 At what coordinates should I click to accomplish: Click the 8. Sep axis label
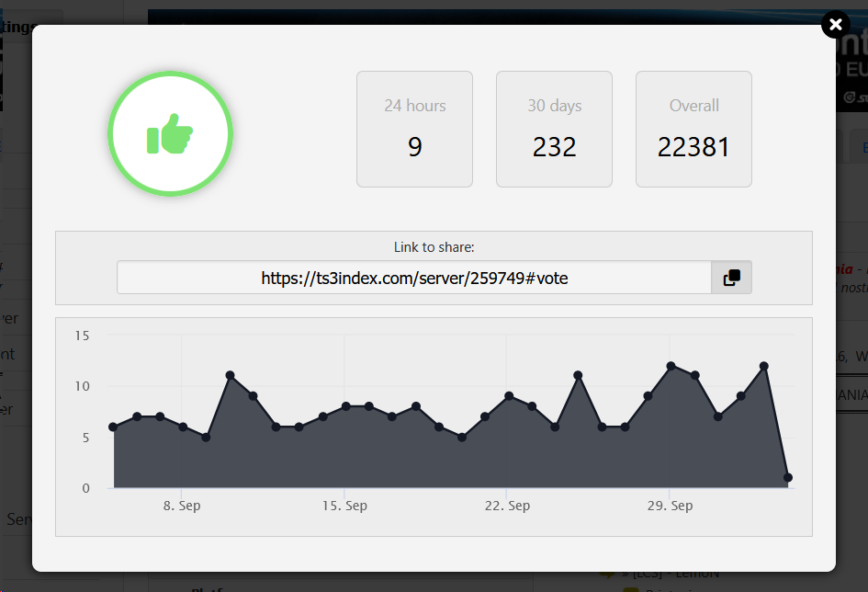pos(182,506)
